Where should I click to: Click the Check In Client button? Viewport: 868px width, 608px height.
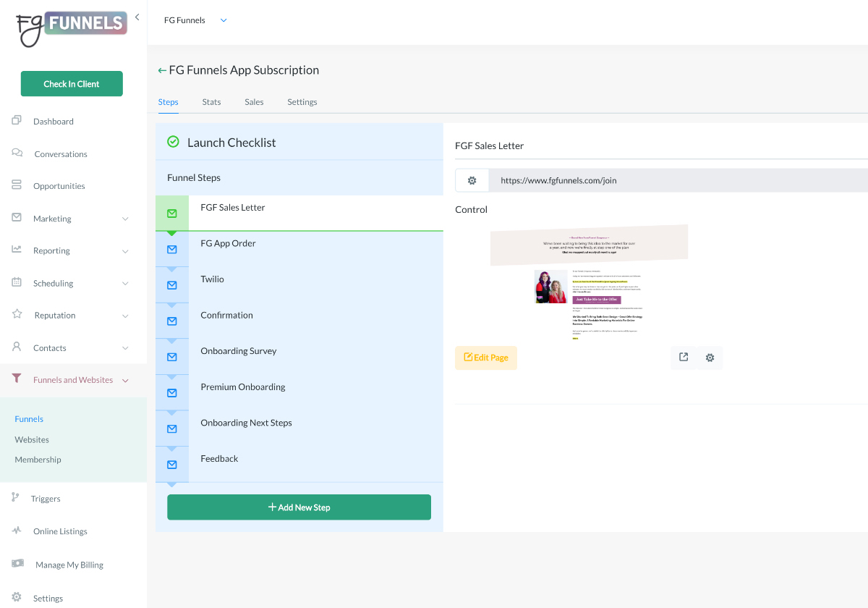click(72, 84)
